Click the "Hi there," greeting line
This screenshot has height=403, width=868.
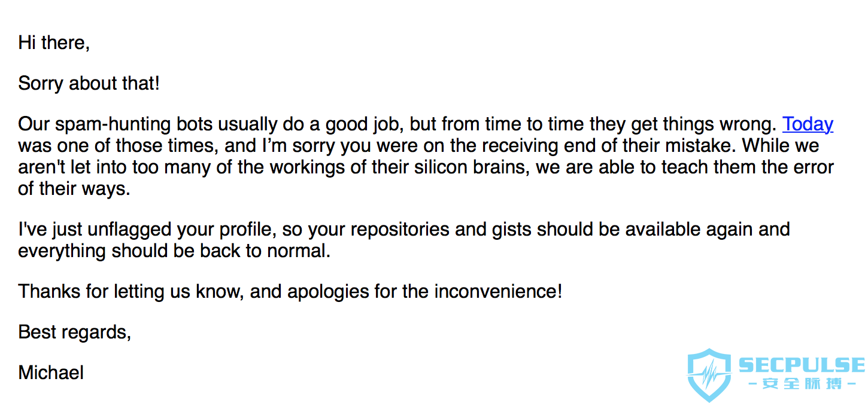point(54,42)
